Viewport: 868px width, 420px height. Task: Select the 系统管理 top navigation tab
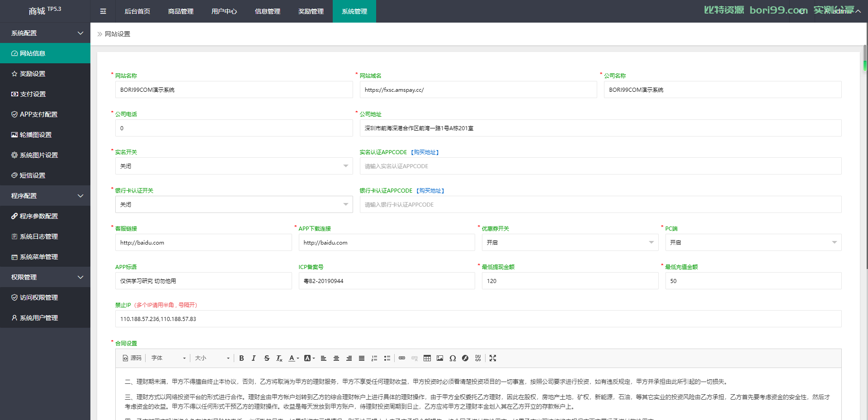[354, 11]
